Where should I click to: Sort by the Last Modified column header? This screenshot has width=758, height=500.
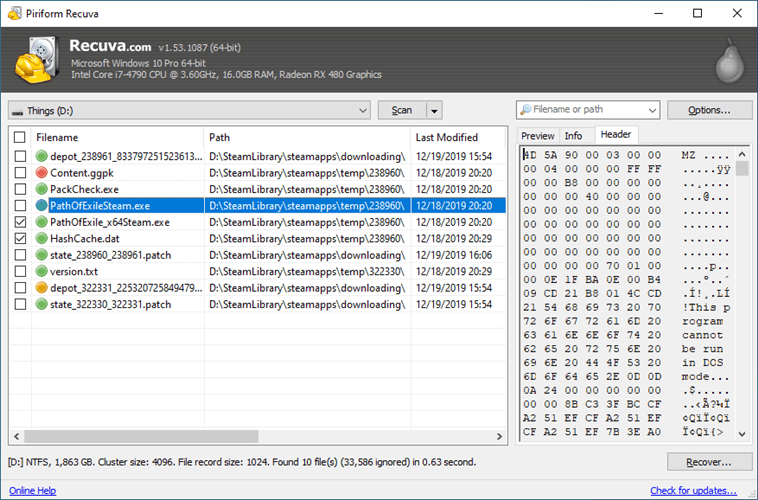click(x=458, y=137)
